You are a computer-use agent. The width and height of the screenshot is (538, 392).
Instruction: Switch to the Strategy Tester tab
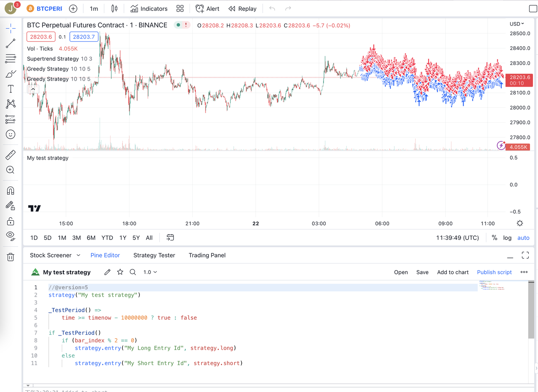click(154, 255)
